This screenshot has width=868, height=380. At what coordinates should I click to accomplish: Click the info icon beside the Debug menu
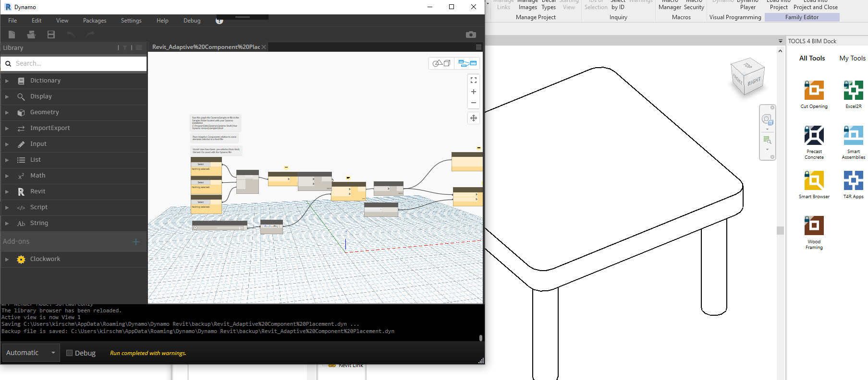coord(220,21)
